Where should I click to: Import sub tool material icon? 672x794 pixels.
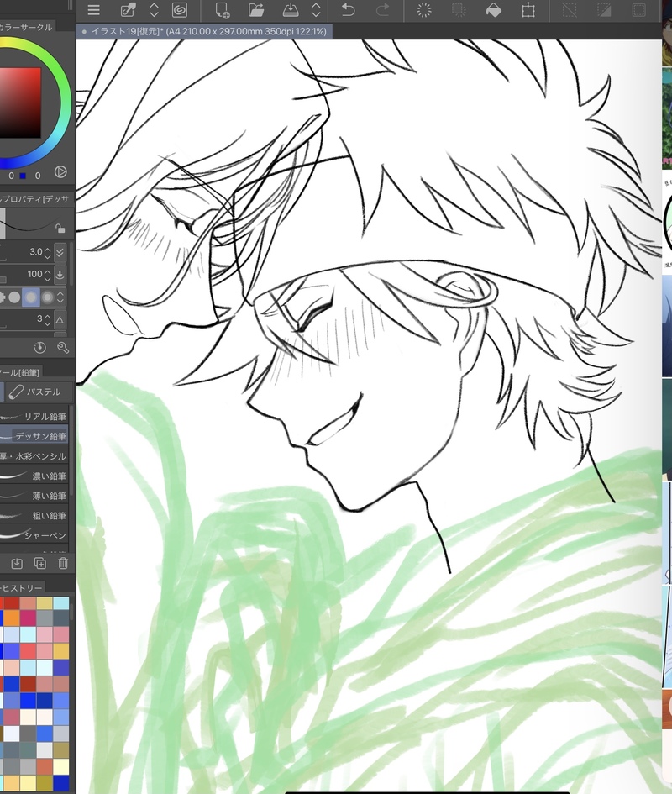click(x=17, y=563)
